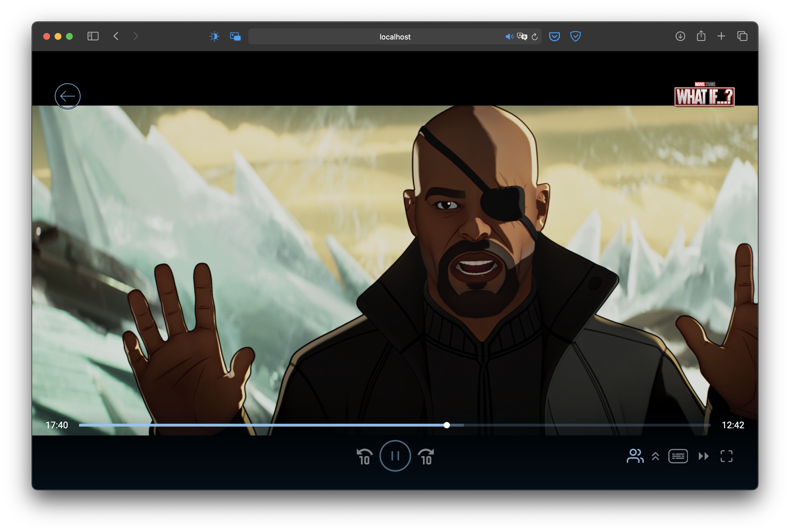Screen dimensions: 790x532
Task: Skip to next episode
Action: coord(704,456)
